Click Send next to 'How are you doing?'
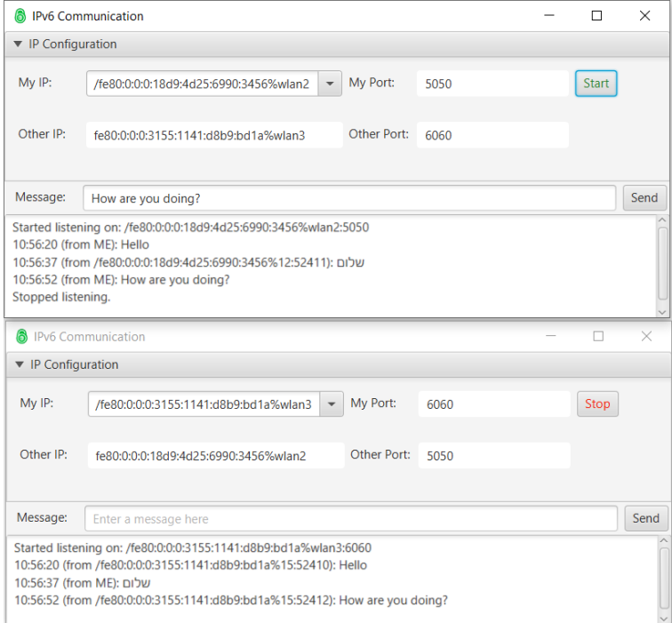The image size is (672, 623). (x=644, y=197)
